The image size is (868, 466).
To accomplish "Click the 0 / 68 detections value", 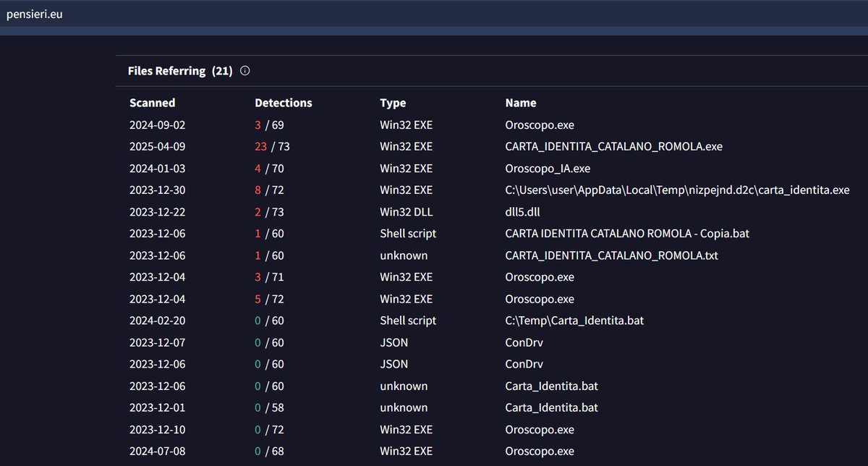I will 269,451.
